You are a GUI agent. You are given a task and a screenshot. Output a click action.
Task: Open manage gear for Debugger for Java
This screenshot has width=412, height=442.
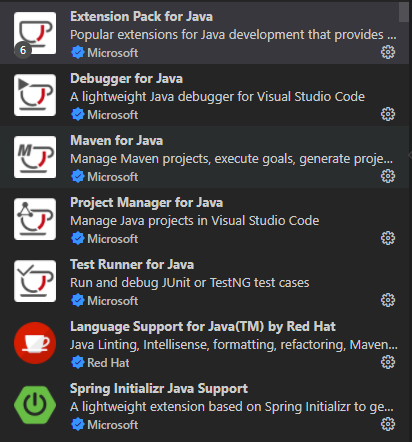(x=388, y=114)
